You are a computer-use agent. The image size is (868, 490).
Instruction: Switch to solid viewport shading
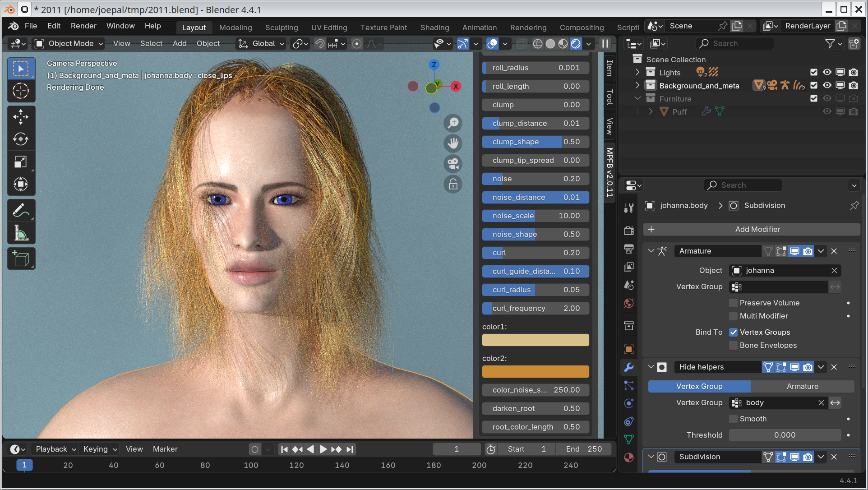(550, 44)
